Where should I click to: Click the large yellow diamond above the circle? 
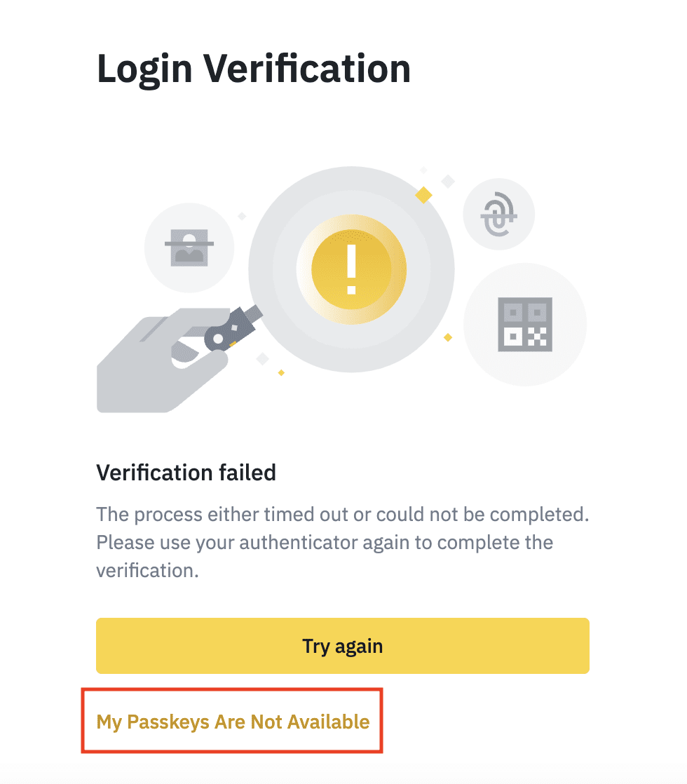[x=423, y=195]
